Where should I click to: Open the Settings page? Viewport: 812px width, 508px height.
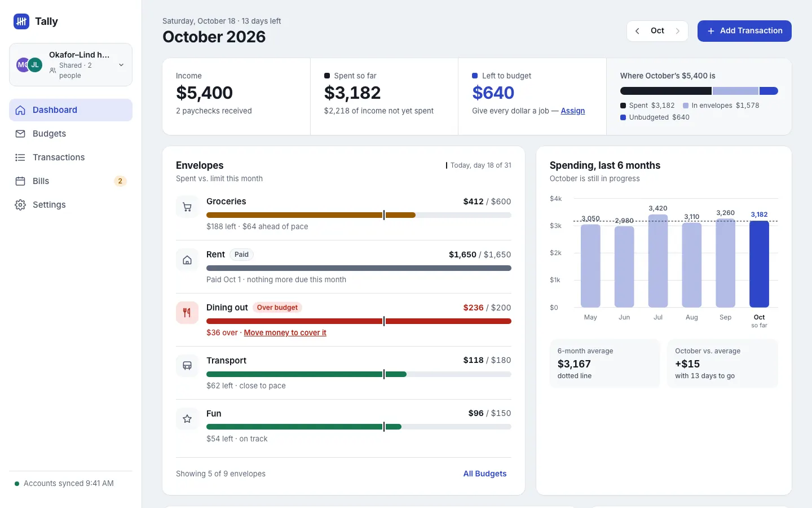click(x=70, y=205)
